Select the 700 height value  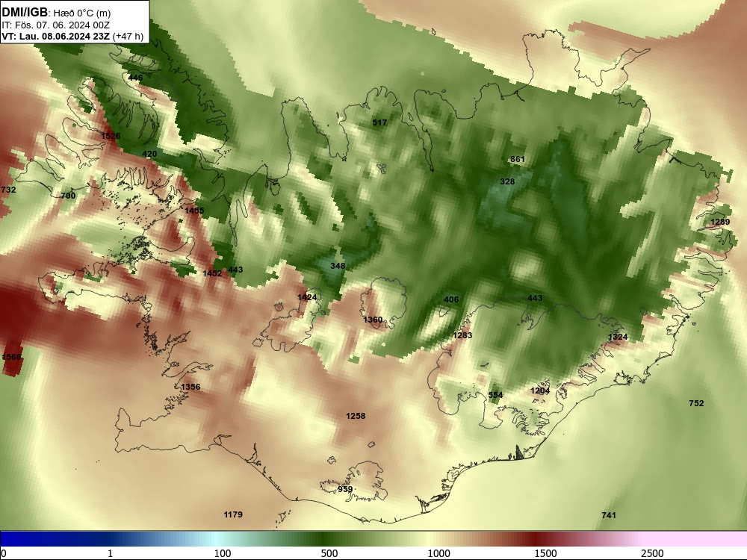point(68,195)
